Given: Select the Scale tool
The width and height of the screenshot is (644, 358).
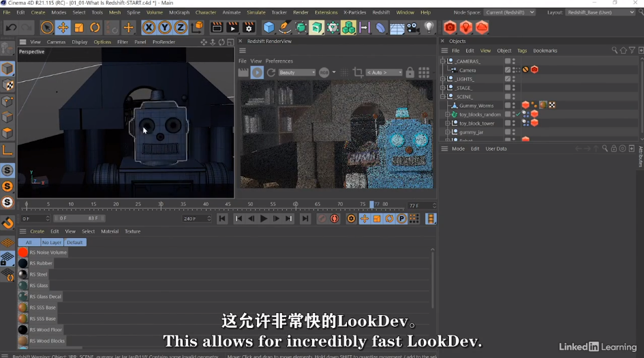Looking at the screenshot, I should [79, 27].
